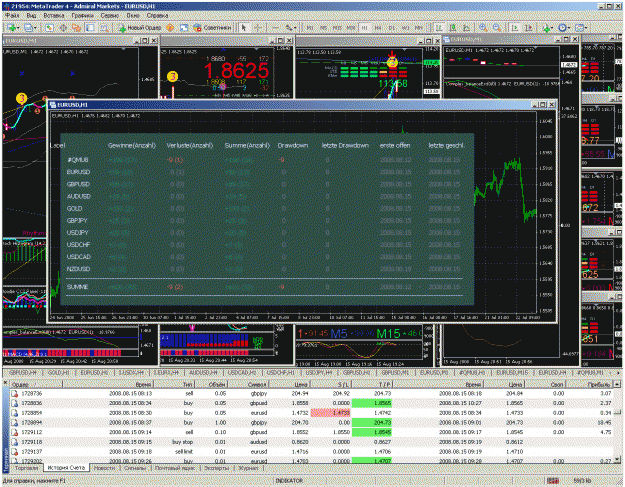Toggle the Советники expert advisors button
This screenshot has height=487, width=625.
(x=212, y=27)
